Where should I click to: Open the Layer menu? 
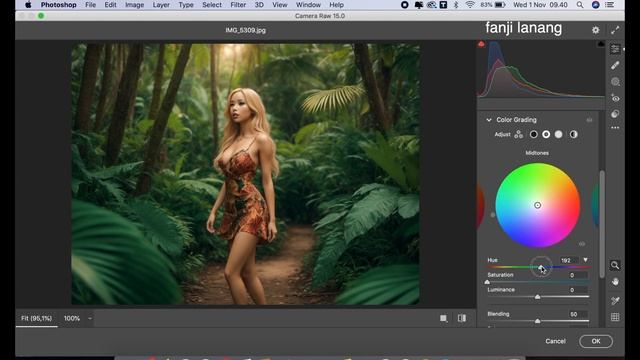[x=161, y=5]
